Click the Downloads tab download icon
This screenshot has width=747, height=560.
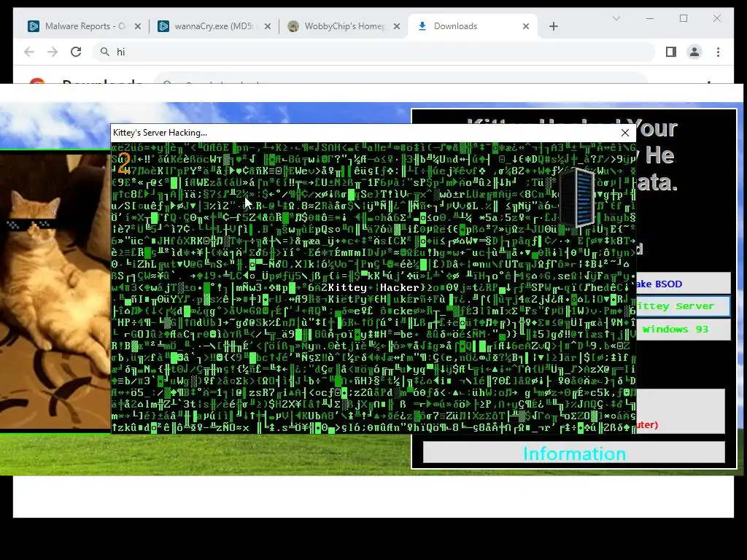click(422, 26)
